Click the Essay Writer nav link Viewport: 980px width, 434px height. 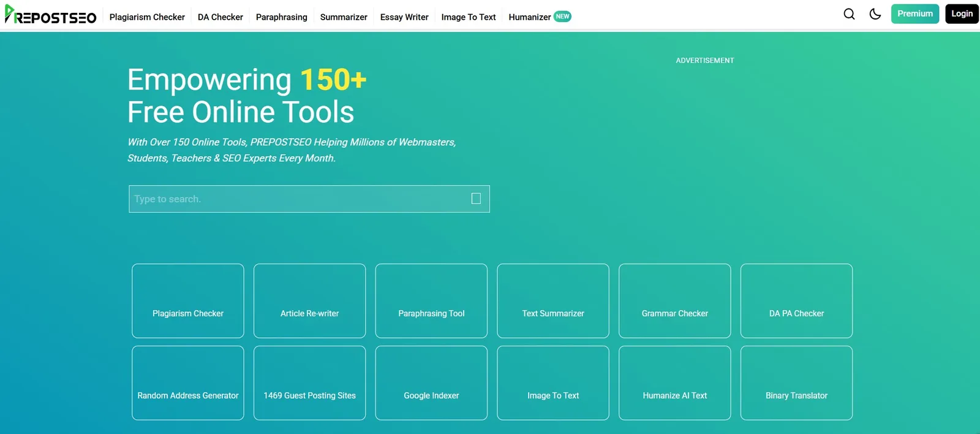404,17
